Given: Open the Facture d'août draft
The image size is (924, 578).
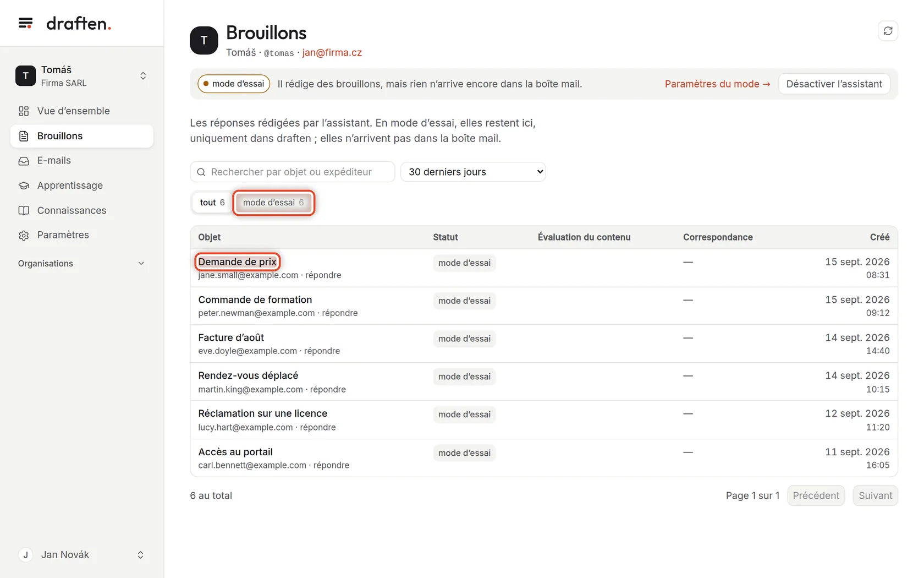Looking at the screenshot, I should 231,338.
